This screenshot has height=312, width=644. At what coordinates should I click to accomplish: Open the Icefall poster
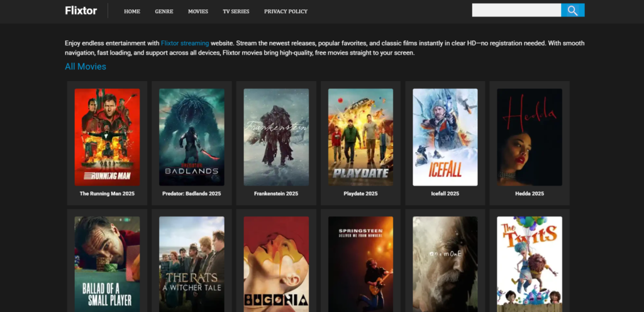445,137
